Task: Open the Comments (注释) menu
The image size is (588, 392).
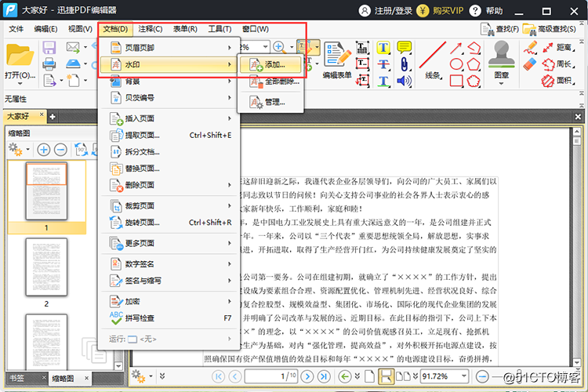Action: 150,29
